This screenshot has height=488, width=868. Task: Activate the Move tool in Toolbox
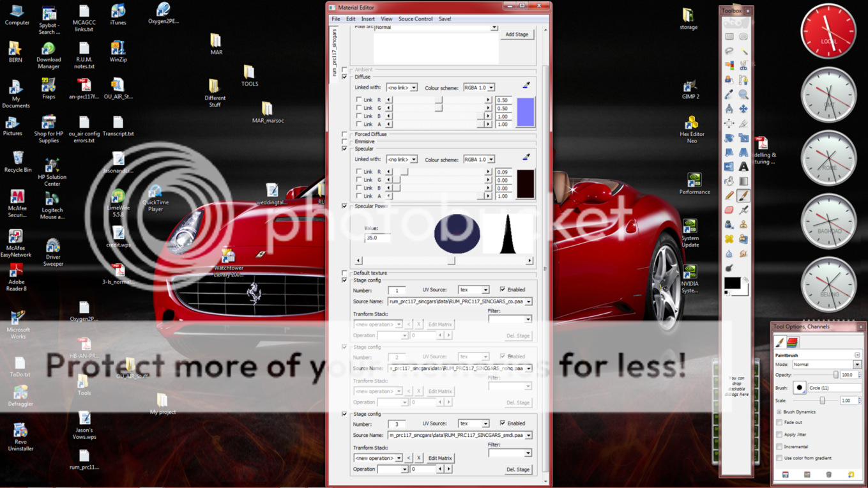point(743,109)
